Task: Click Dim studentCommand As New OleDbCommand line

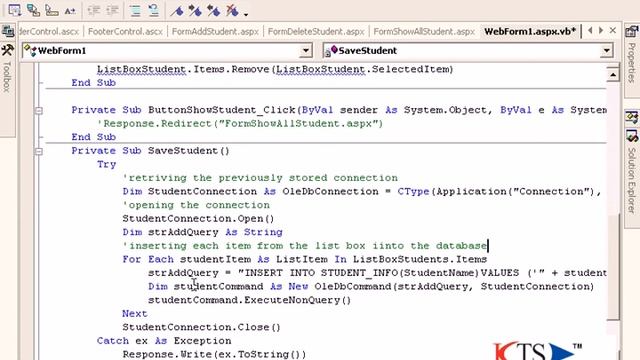Action: (x=371, y=287)
